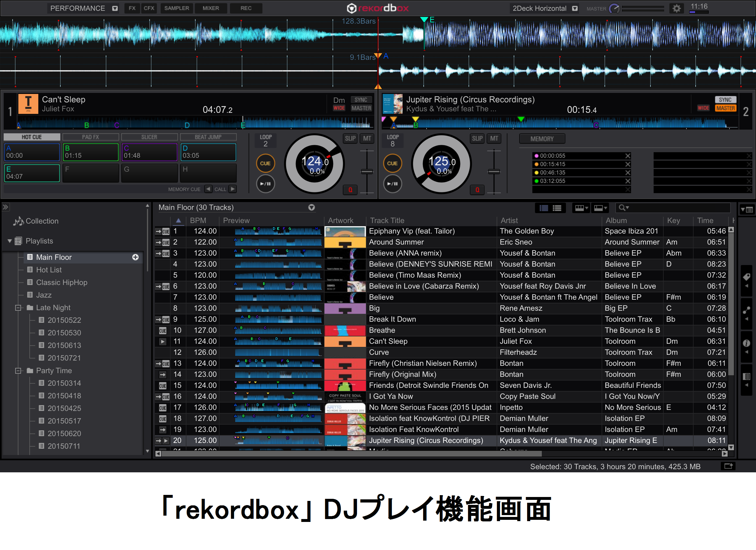Click the search magnifier icon
Image resolution: width=756 pixels, height=550 pixels.
622,208
